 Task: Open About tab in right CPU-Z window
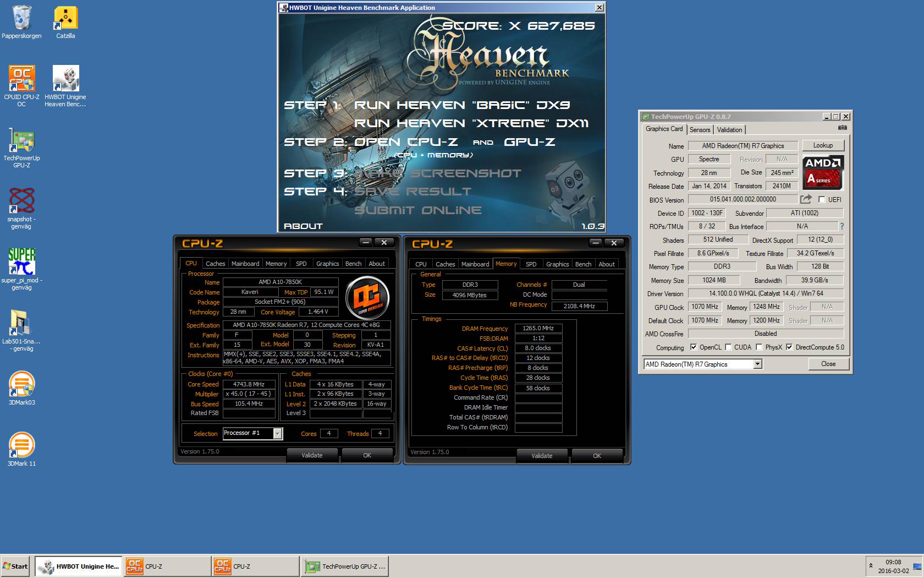point(607,264)
